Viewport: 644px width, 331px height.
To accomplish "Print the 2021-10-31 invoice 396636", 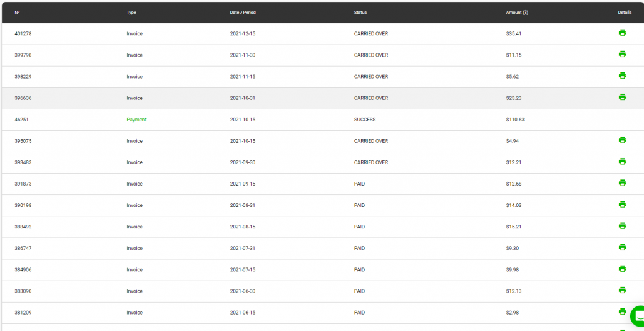I will 622,97.
